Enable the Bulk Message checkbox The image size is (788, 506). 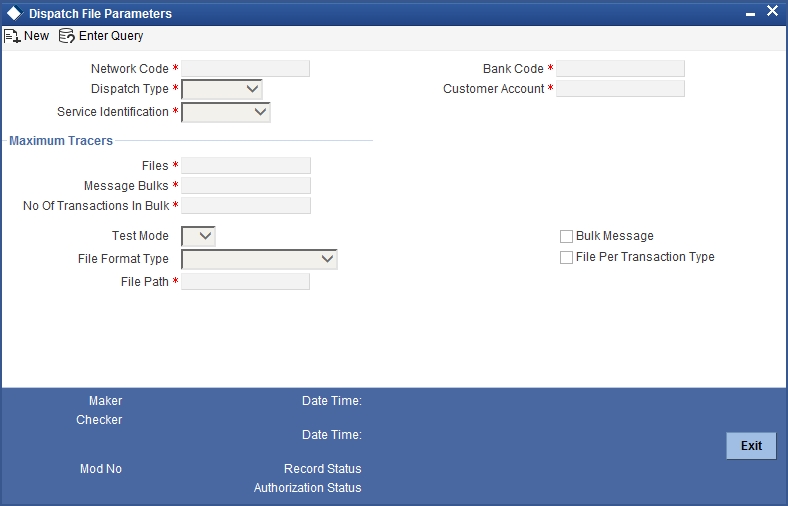566,236
